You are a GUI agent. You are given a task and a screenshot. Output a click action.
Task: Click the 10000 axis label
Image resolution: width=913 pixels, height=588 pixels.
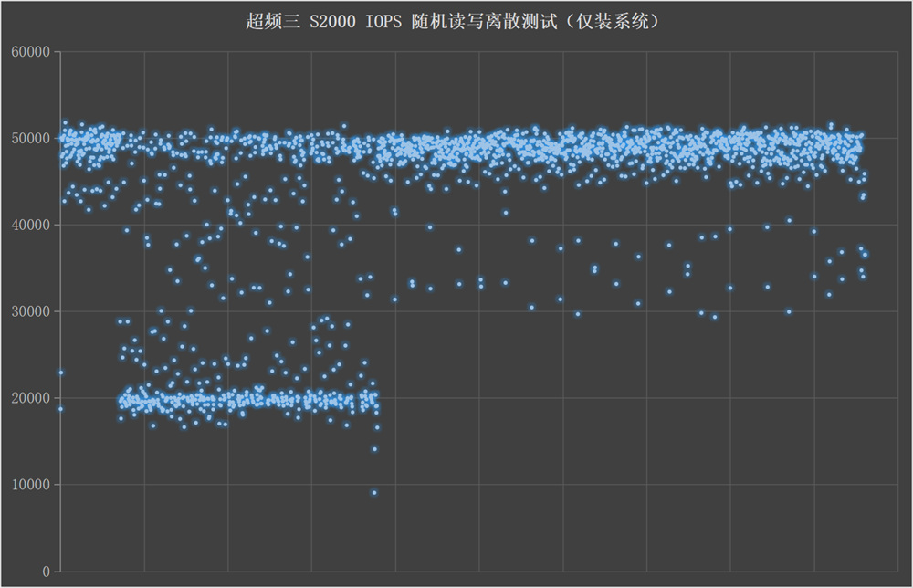pos(31,485)
